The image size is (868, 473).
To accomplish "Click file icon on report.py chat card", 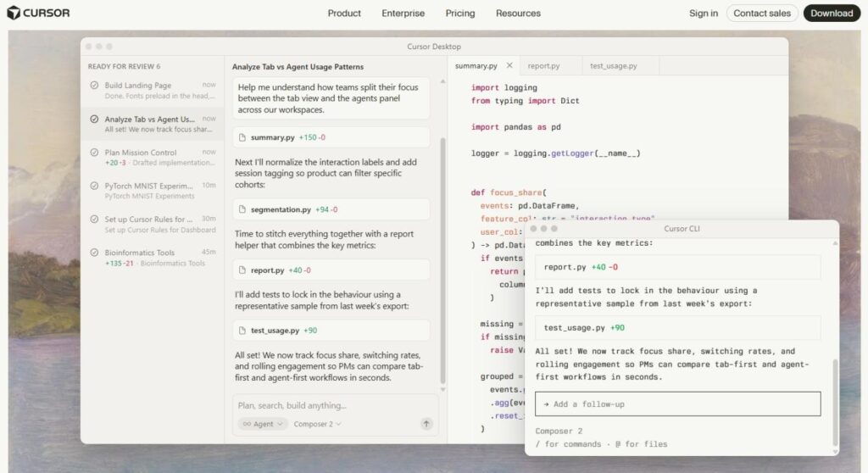I will pyautogui.click(x=242, y=270).
